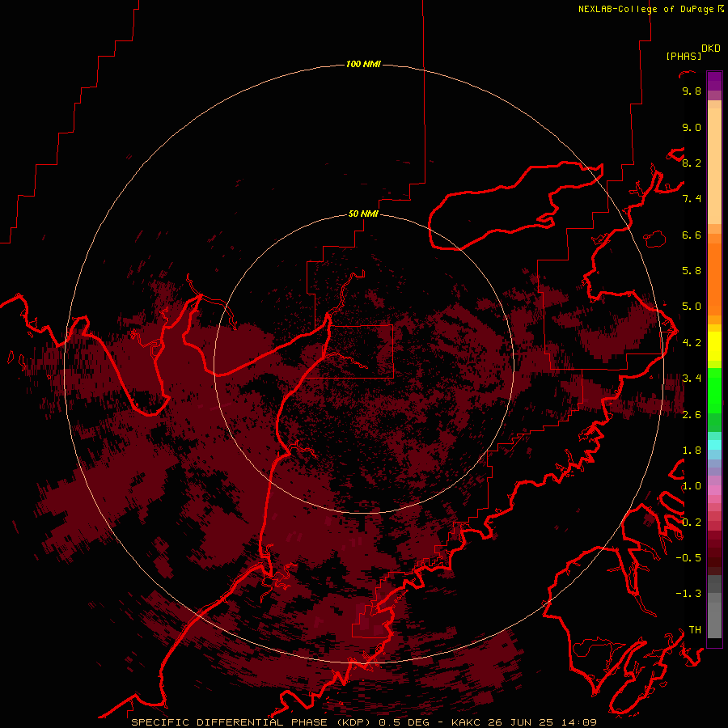728x728 pixels.
Task: Pick the bright green colorbar swatch
Action: [x=714, y=392]
